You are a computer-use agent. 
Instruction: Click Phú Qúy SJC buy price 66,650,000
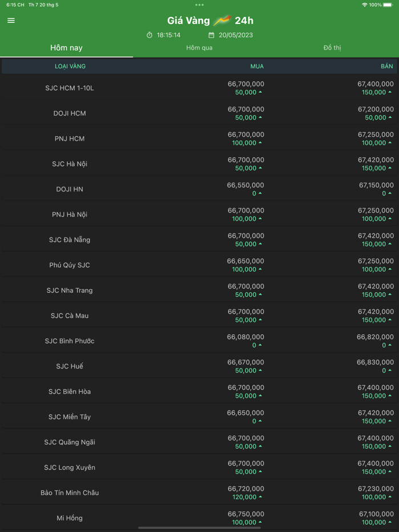click(x=246, y=261)
